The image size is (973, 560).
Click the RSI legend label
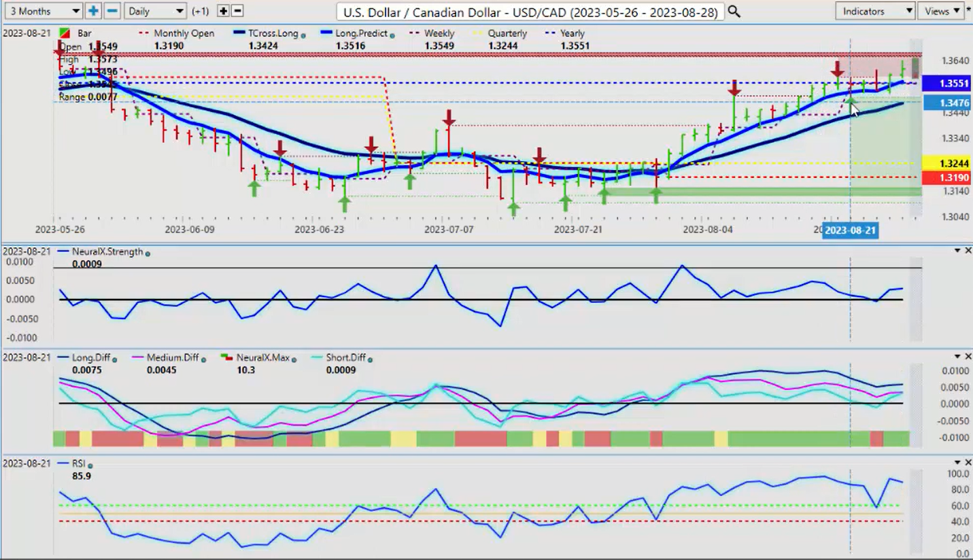(x=78, y=463)
